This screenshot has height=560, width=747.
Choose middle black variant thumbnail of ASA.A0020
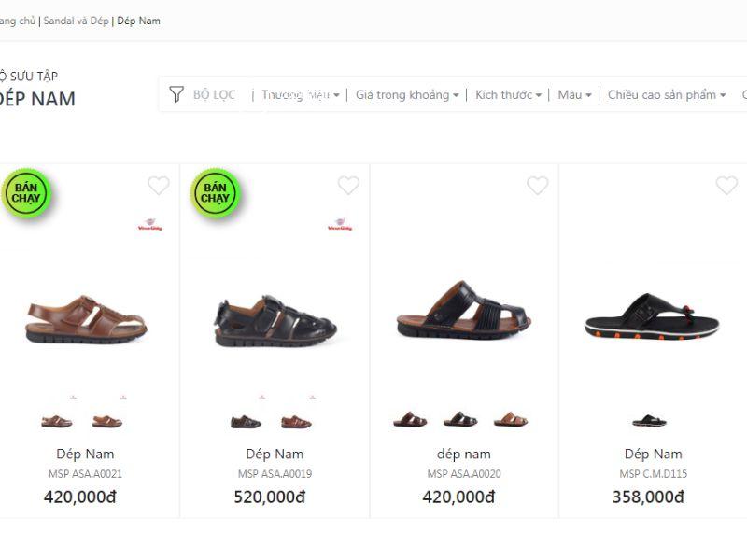pos(460,420)
